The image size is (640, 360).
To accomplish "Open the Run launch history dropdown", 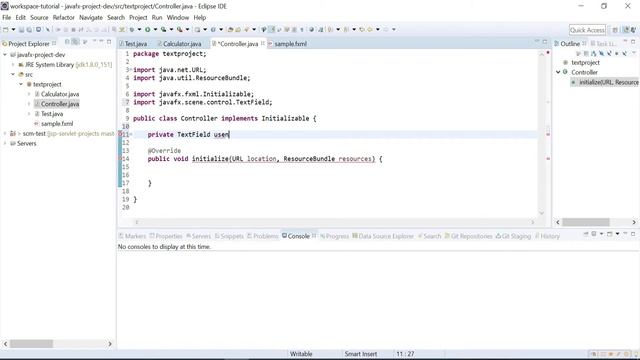I will click(x=155, y=29).
